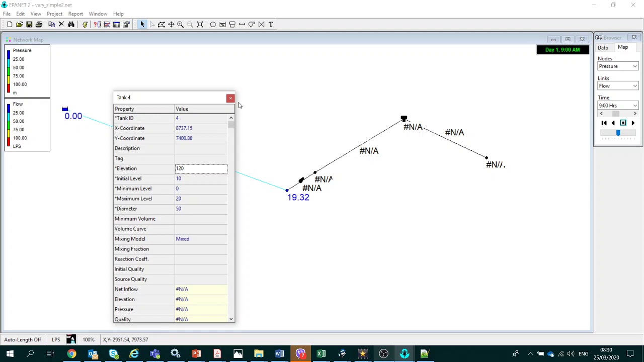Open the View menu
Screen dimensions: 644x362
(36, 14)
